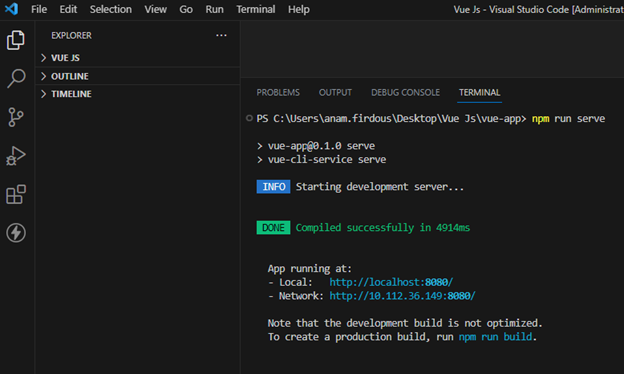Open the Run menu
This screenshot has height=374, width=624.
coord(214,9)
